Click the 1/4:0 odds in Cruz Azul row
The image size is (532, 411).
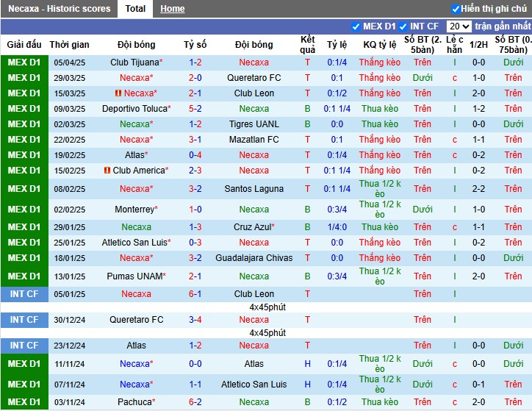(337, 227)
